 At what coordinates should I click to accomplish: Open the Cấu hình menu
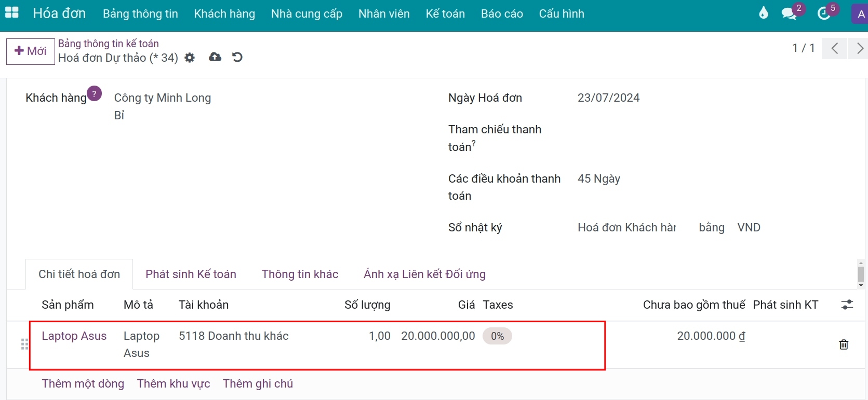pos(562,14)
